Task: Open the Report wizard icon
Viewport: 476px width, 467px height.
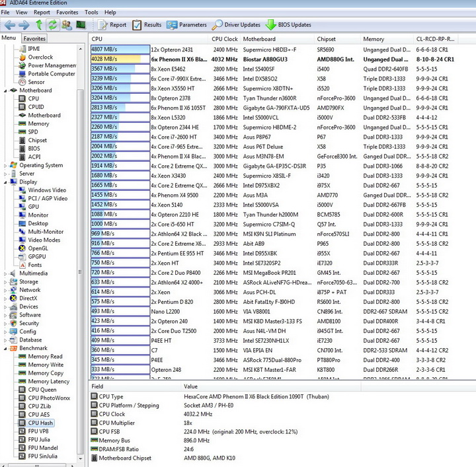Action: [x=102, y=25]
